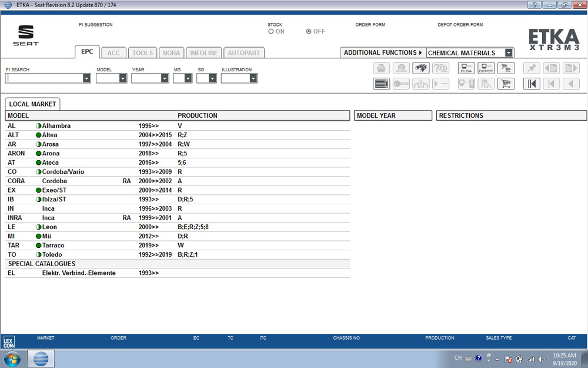Select the EPC tab
This screenshot has height=368, width=588.
[x=87, y=52]
